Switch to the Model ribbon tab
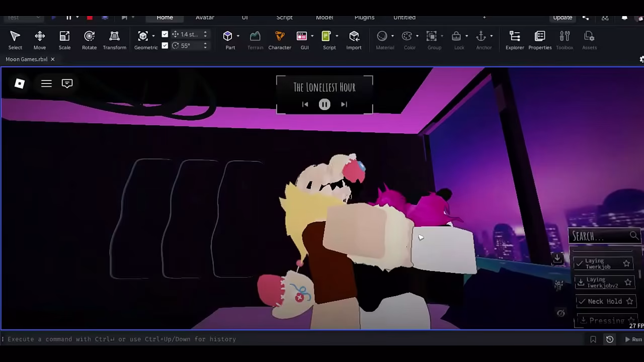The width and height of the screenshot is (644, 362). pyautogui.click(x=324, y=17)
